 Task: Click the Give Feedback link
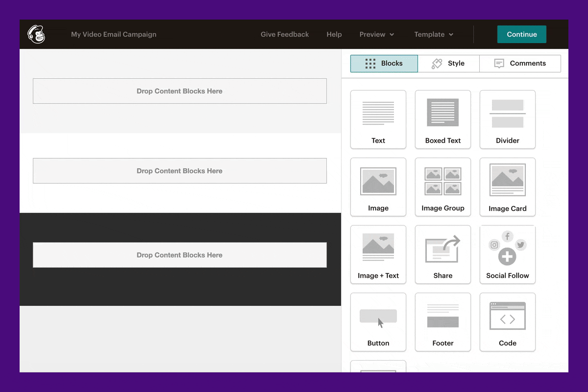click(285, 34)
